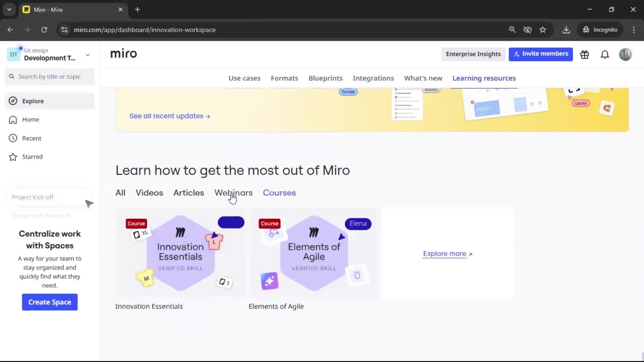
Task: Switch to the Use cases tab
Action: coord(245,78)
